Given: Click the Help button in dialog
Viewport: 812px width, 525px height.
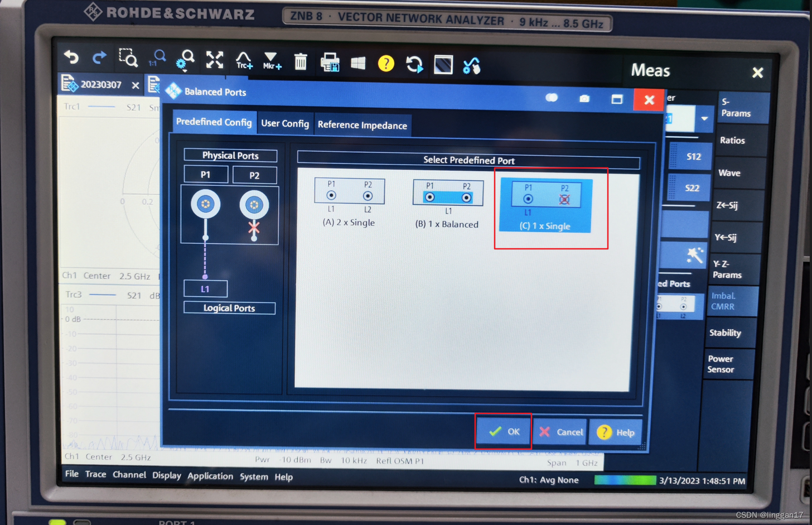Looking at the screenshot, I should [x=616, y=432].
